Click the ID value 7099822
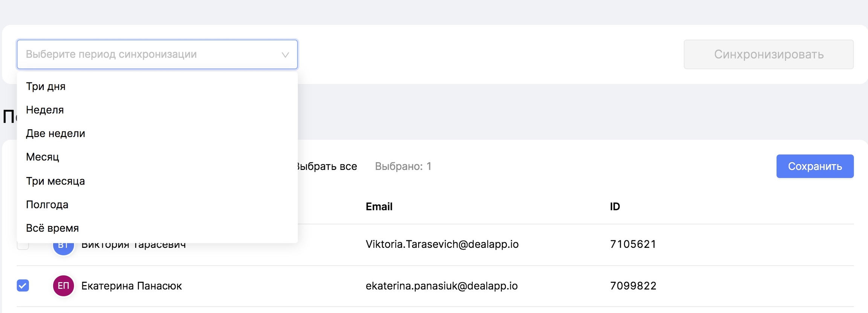This screenshot has height=313, width=868. (x=633, y=286)
